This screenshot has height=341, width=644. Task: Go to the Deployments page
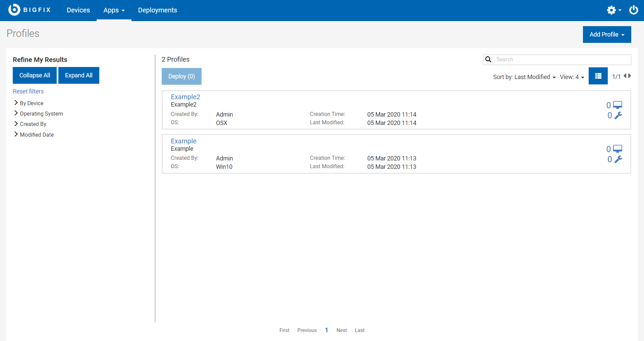157,10
